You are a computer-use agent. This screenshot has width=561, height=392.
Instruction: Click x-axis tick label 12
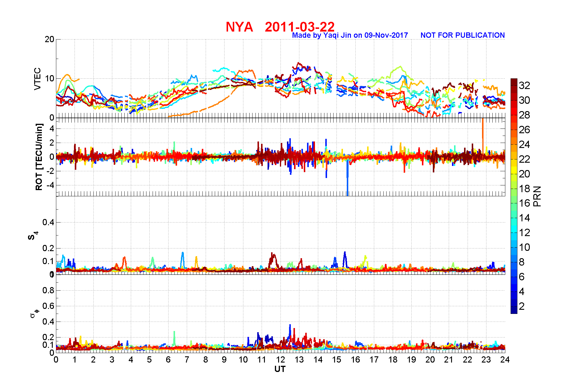tap(280, 360)
